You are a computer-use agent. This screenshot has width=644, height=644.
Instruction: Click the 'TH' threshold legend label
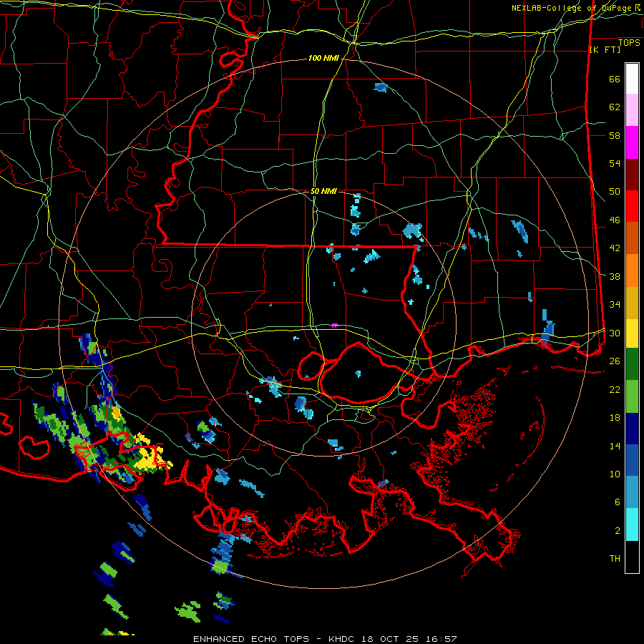[x=615, y=559]
